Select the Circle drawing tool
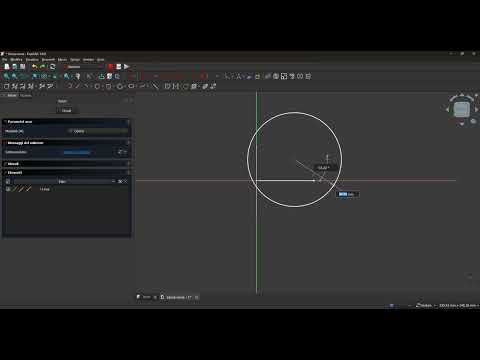480x360 pixels. (x=97, y=86)
